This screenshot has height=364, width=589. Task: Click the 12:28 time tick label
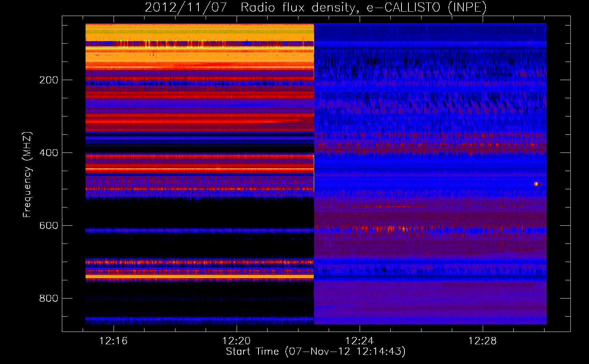click(x=482, y=341)
